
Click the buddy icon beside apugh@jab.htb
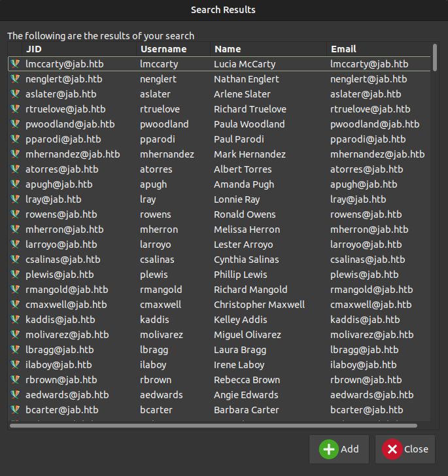point(16,184)
